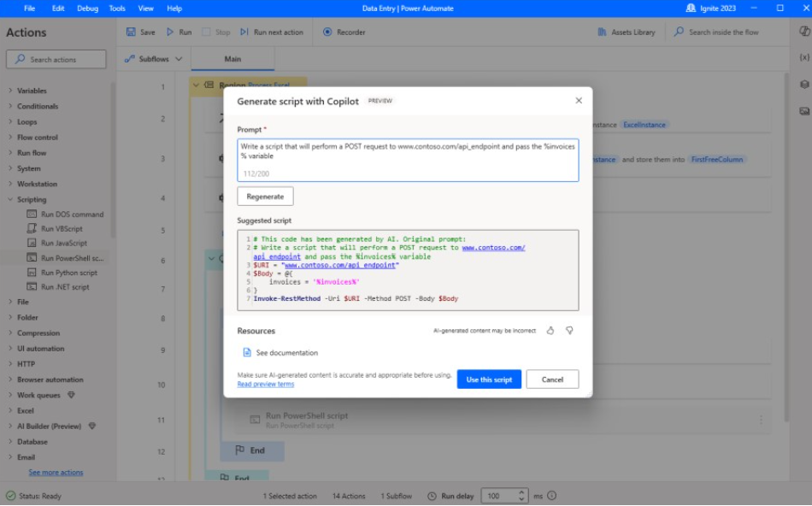Click Use this script button

pos(489,379)
